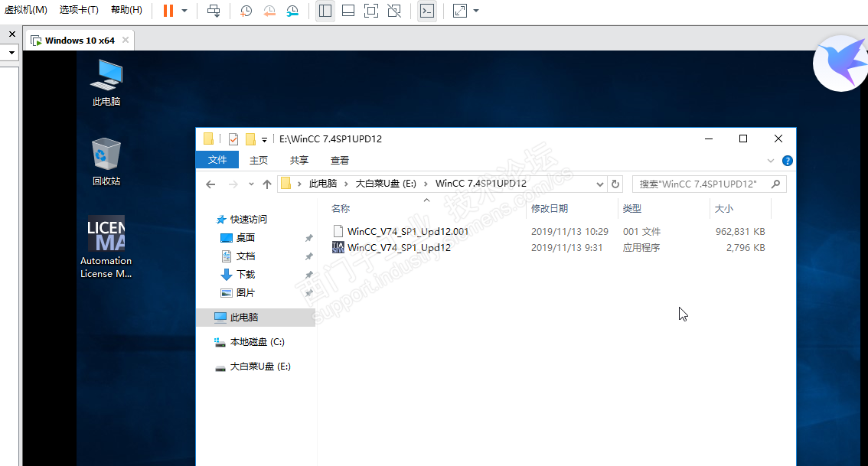This screenshot has width=868, height=466.
Task: Click the send Ctrl+Alt+Del toolbar icon
Action: click(x=214, y=11)
